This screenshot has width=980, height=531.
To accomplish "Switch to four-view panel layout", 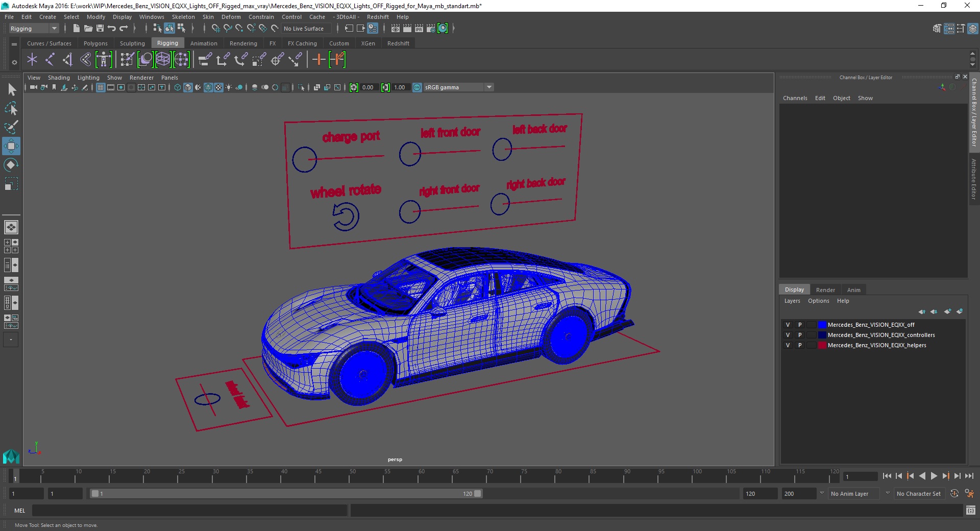I will click(x=11, y=246).
